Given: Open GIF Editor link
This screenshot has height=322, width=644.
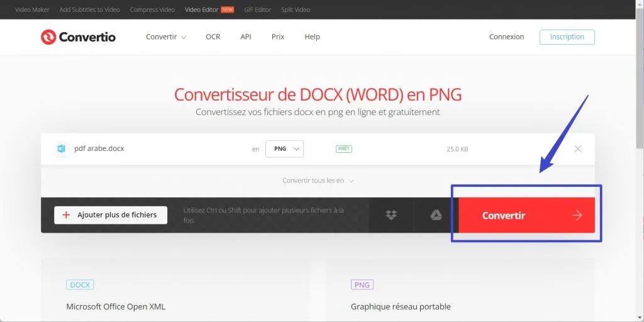Looking at the screenshot, I should [x=257, y=9].
